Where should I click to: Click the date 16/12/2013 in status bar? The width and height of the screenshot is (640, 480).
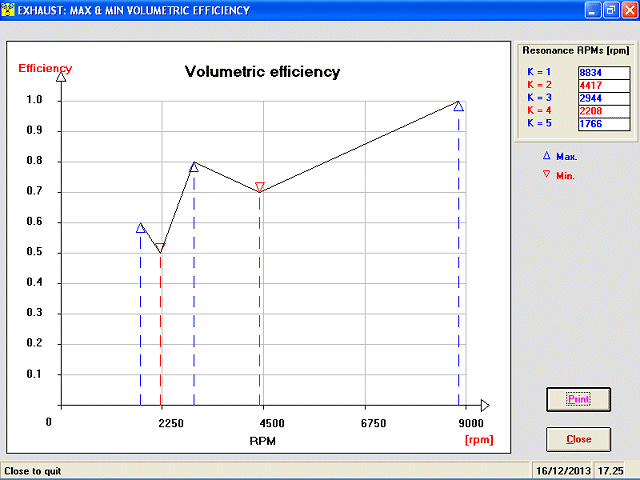563,471
